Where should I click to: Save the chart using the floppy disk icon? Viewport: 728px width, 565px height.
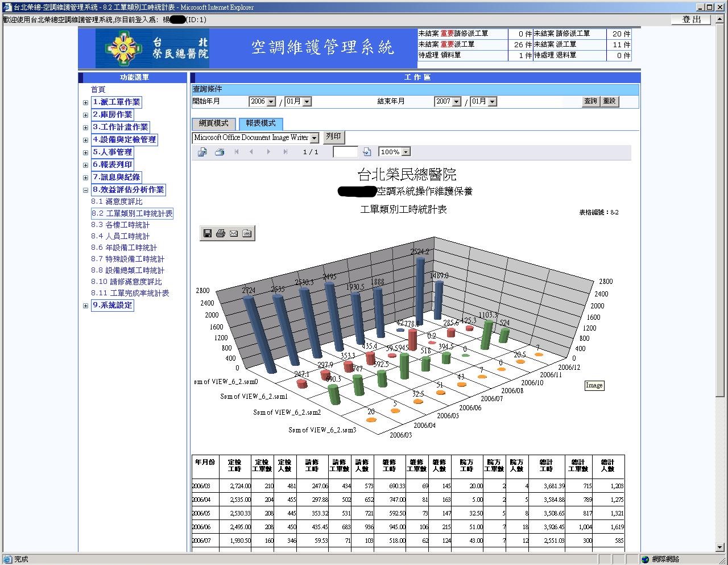(x=208, y=233)
